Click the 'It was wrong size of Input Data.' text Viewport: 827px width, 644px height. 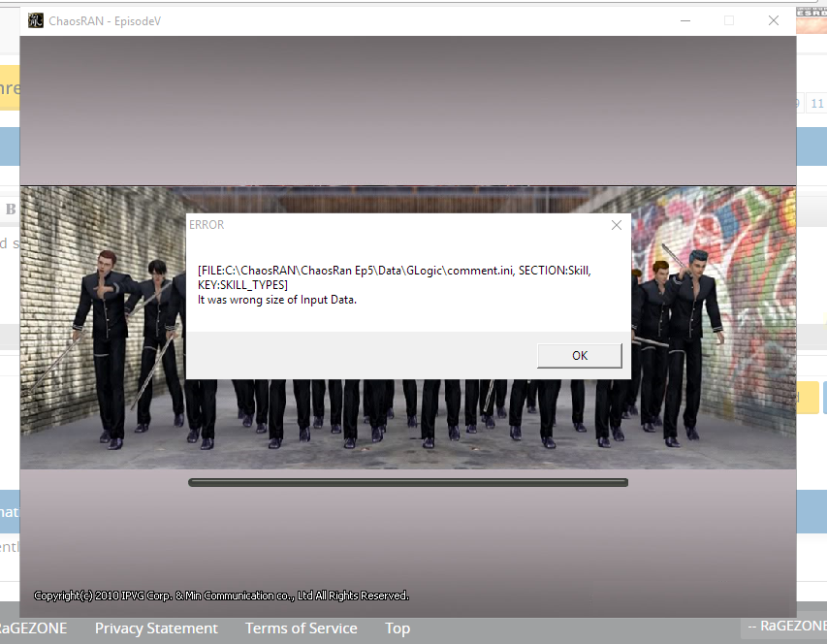click(277, 300)
